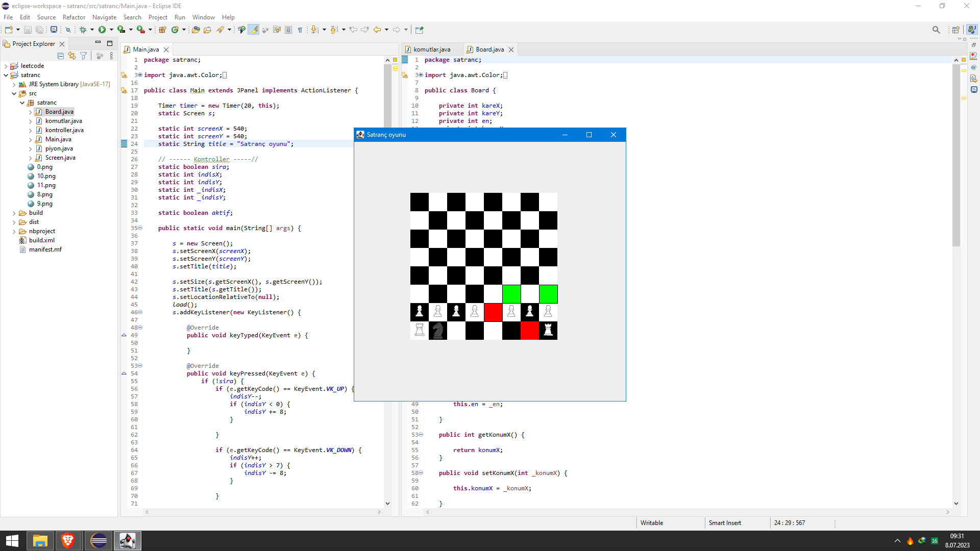Toggle Show Whitespace Characters (¶)

point(300,30)
